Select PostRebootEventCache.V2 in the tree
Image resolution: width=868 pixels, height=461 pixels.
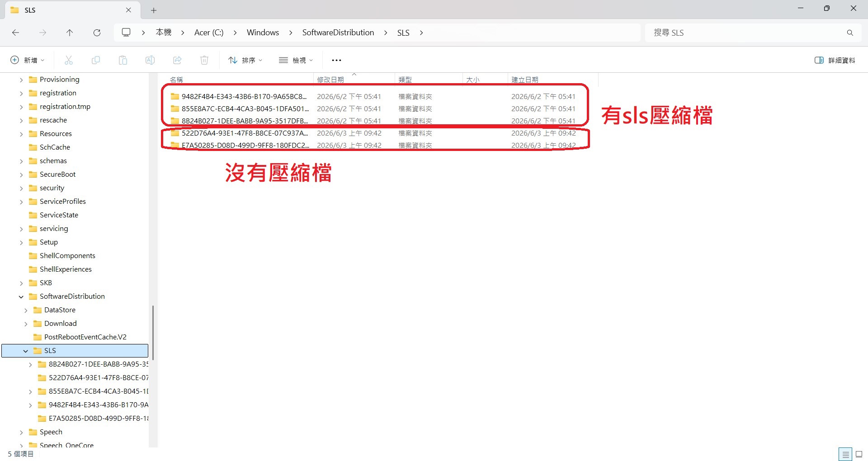[x=85, y=337]
